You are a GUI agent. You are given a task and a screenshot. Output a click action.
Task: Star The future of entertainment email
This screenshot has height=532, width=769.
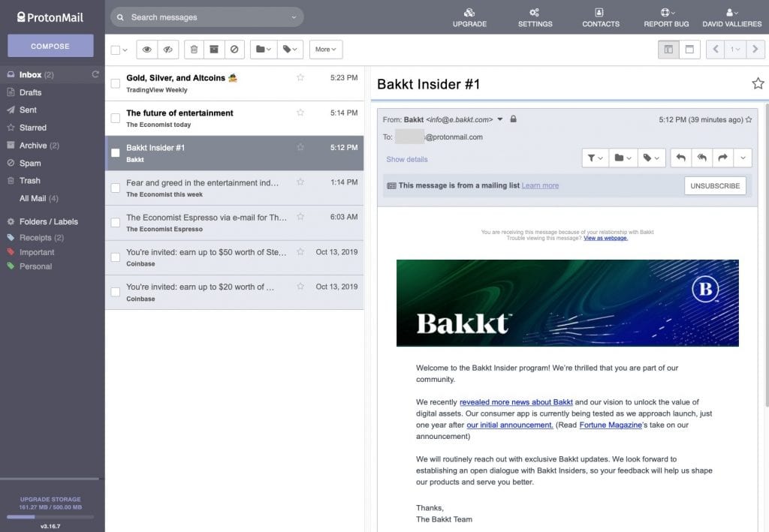[300, 113]
